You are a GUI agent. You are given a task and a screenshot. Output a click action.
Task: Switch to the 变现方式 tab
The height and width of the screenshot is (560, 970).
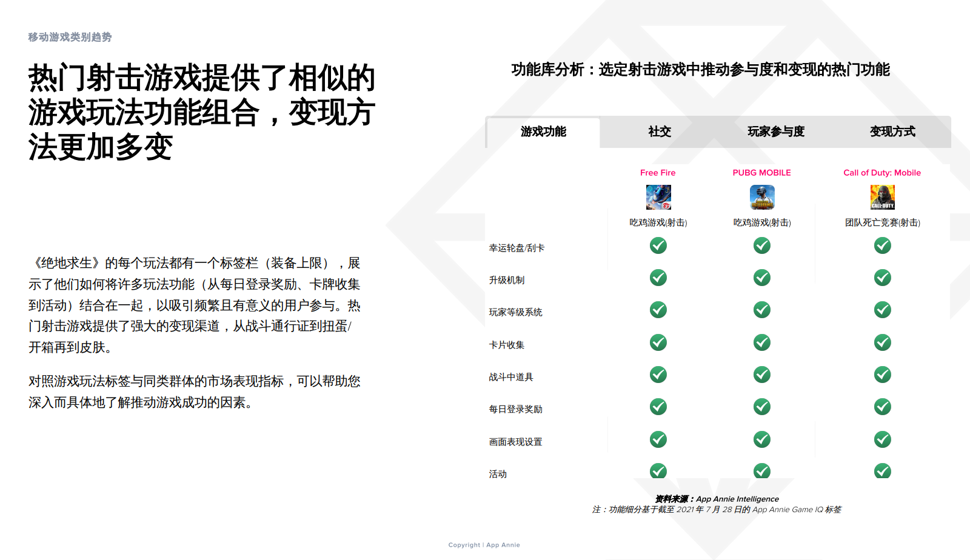pos(892,132)
